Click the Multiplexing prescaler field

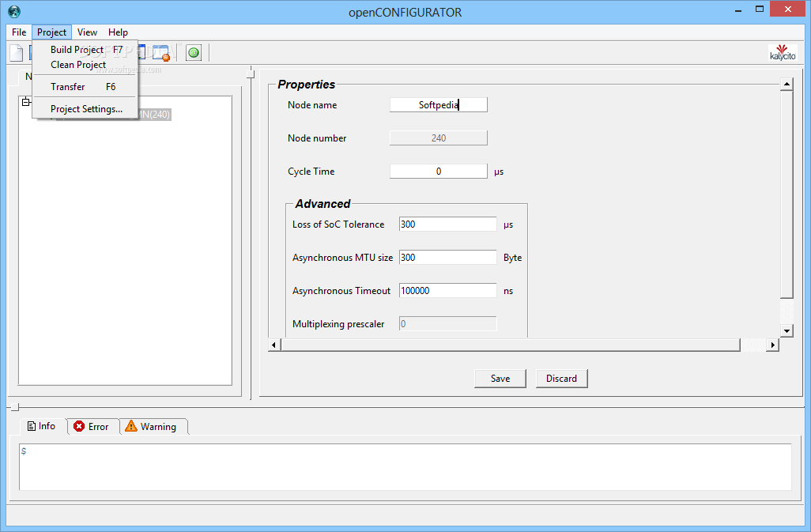pyautogui.click(x=447, y=323)
